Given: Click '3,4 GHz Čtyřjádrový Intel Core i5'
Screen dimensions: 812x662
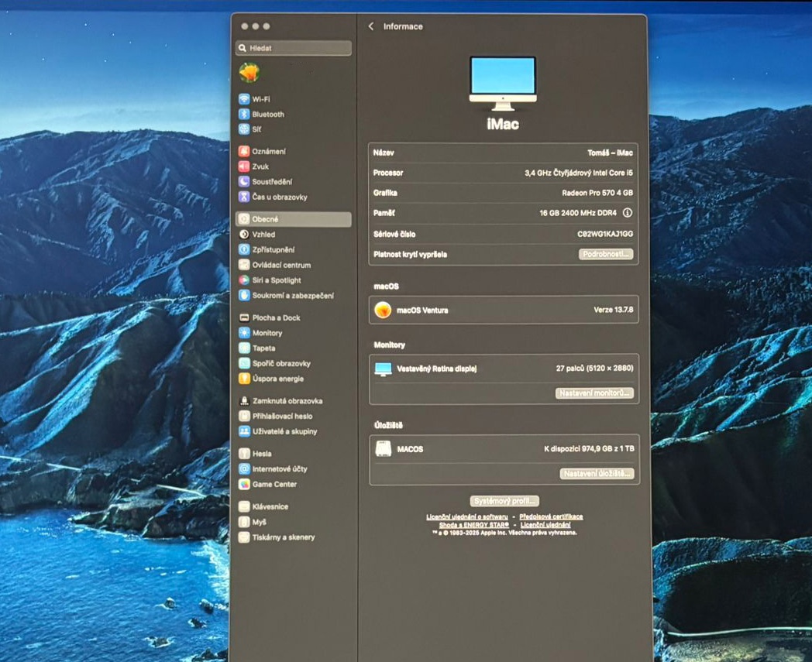Looking at the screenshot, I should [579, 173].
